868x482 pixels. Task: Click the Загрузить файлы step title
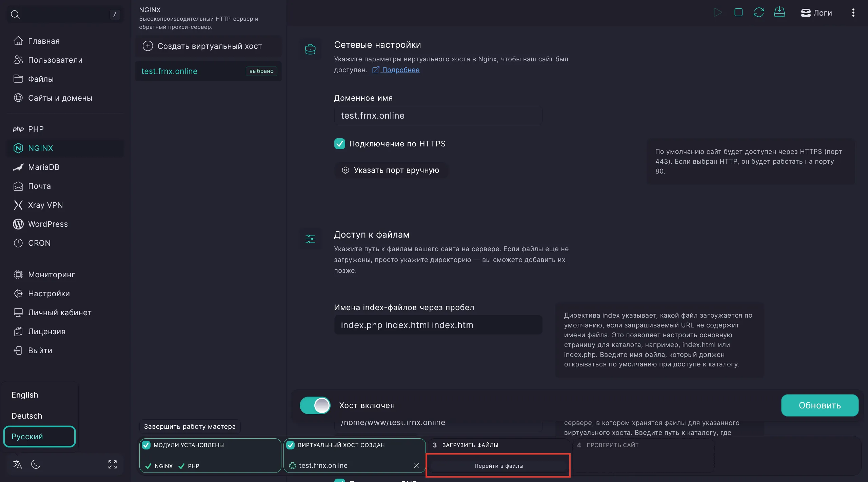point(470,445)
